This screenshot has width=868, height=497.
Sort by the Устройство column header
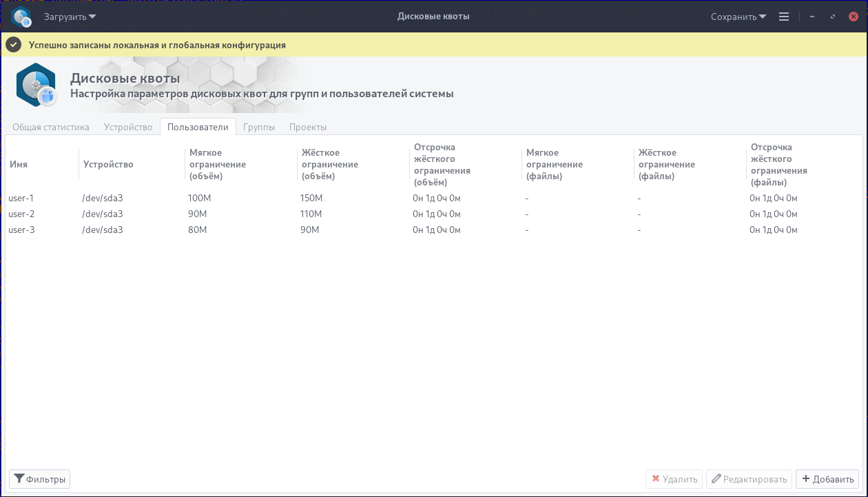click(108, 165)
